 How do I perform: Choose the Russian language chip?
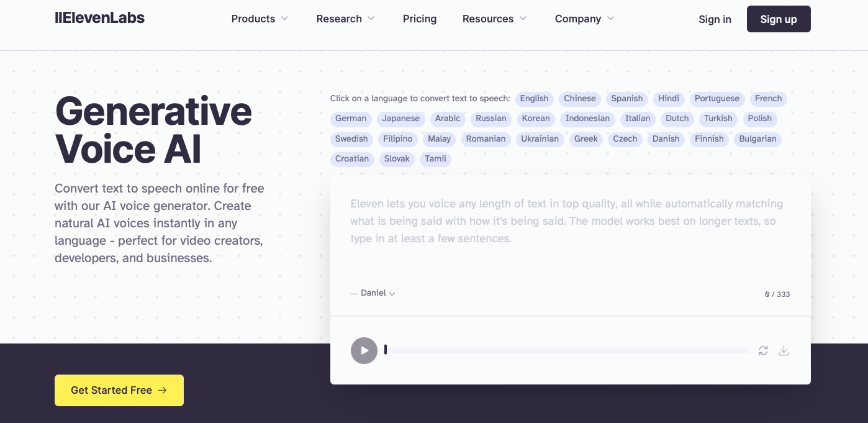[x=491, y=119]
